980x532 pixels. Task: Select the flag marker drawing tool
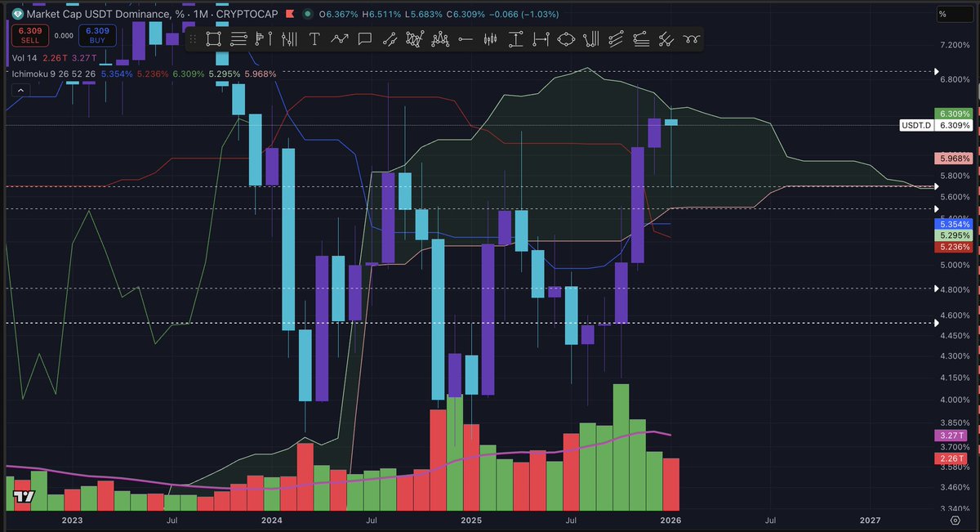[263, 38]
